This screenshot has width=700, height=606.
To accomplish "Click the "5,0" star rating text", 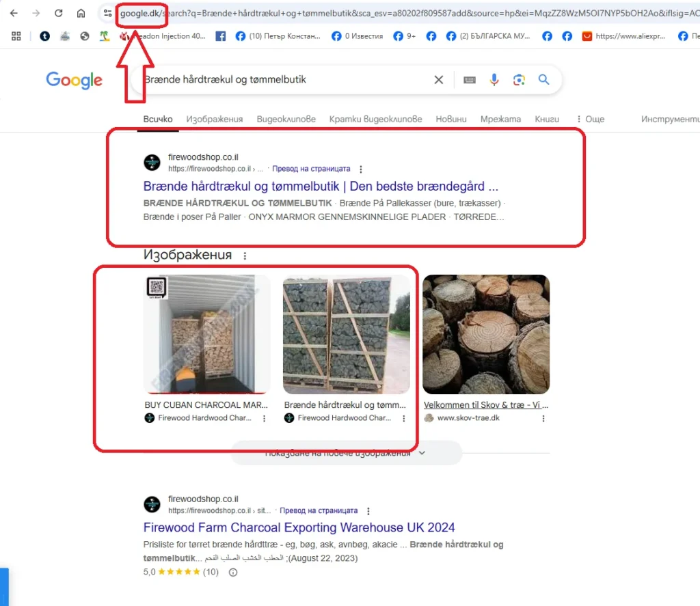I will 150,572.
